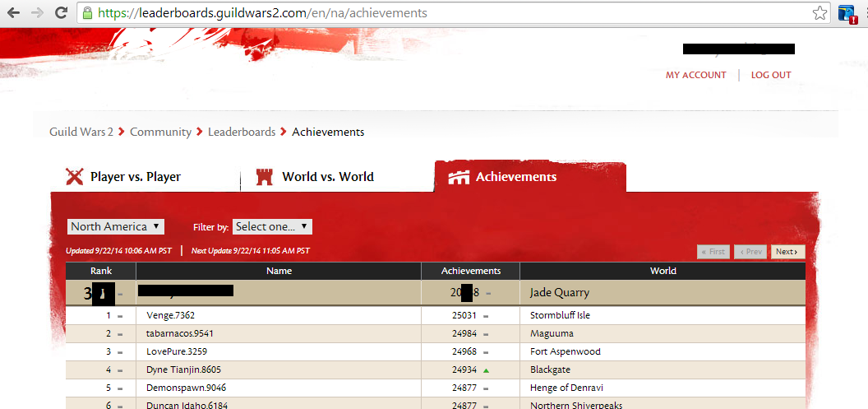Click the browser forward arrow
This screenshot has width=868, height=409.
(38, 12)
